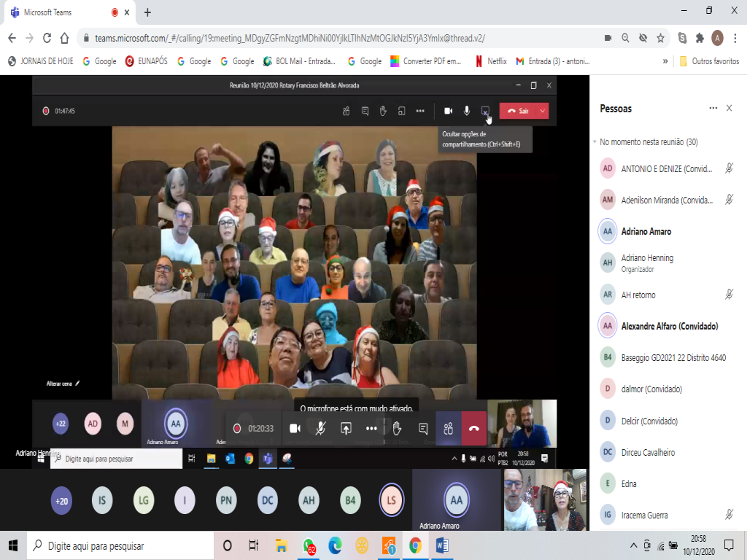The height and width of the screenshot is (560, 747).
Task: Toggle the camera in the top meeting toolbar
Action: pyautogui.click(x=448, y=111)
